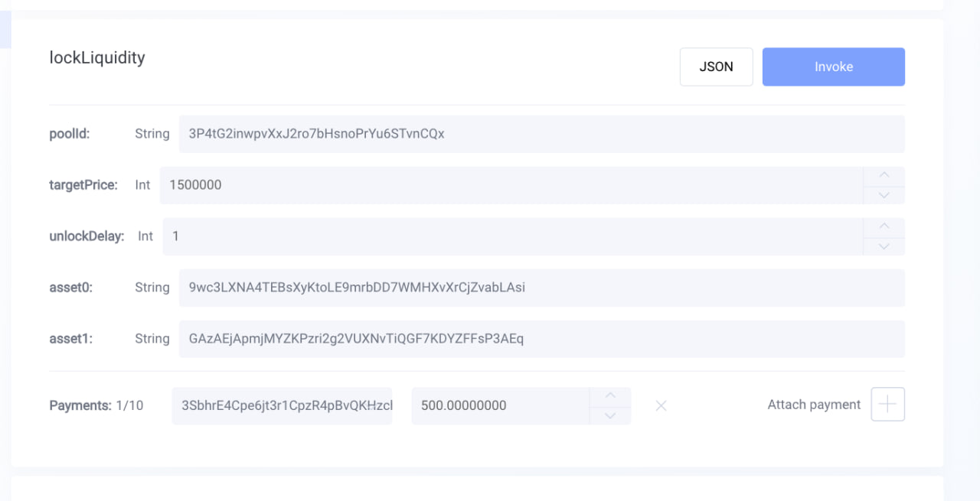Decrease payment amount with down arrow
980x501 pixels.
[x=610, y=415]
